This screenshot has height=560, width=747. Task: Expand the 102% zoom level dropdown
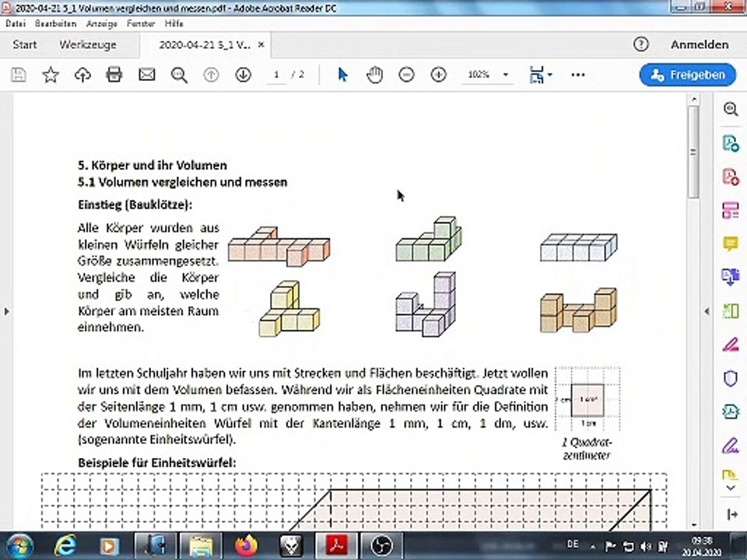(506, 75)
